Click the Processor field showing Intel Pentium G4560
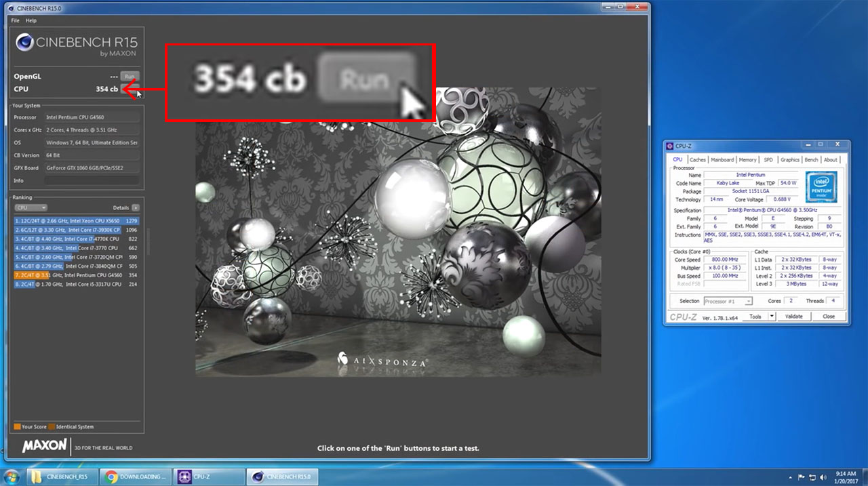Viewport: 868px width, 486px height. click(92, 117)
